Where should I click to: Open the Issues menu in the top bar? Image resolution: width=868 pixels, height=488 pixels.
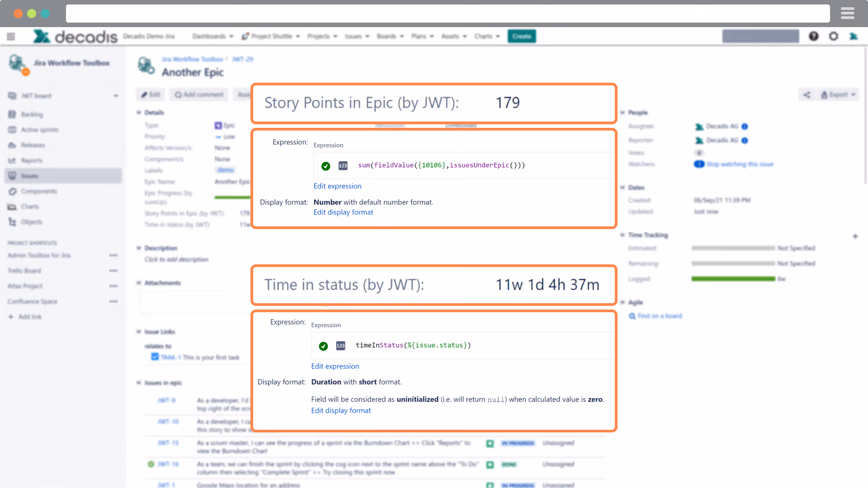coord(357,36)
